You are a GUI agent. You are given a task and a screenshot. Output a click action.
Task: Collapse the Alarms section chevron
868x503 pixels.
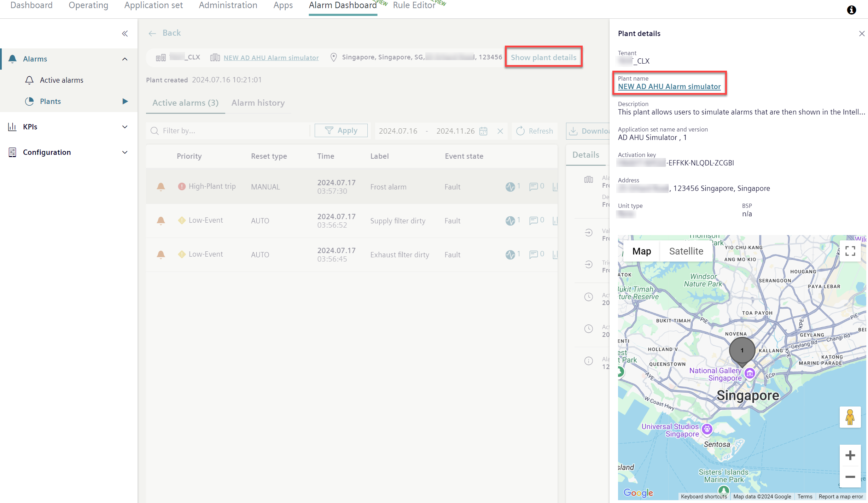tap(125, 59)
